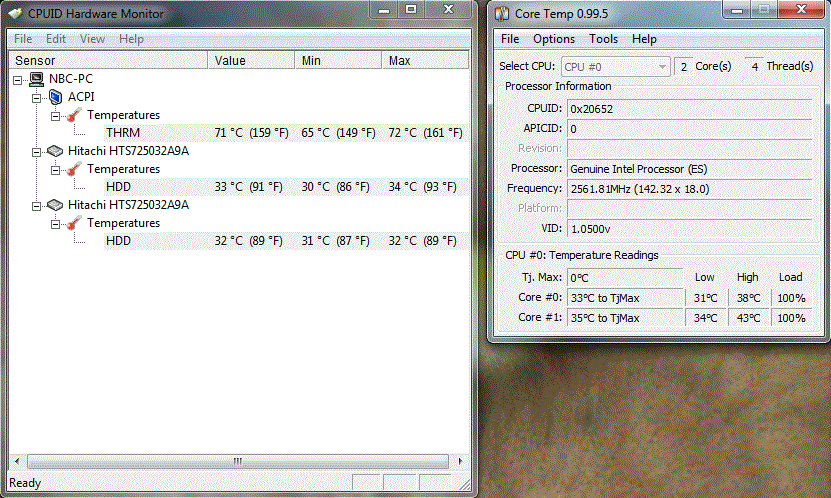Click the CPUID field 0x20652
This screenshot has width=831, height=498.
[x=689, y=109]
